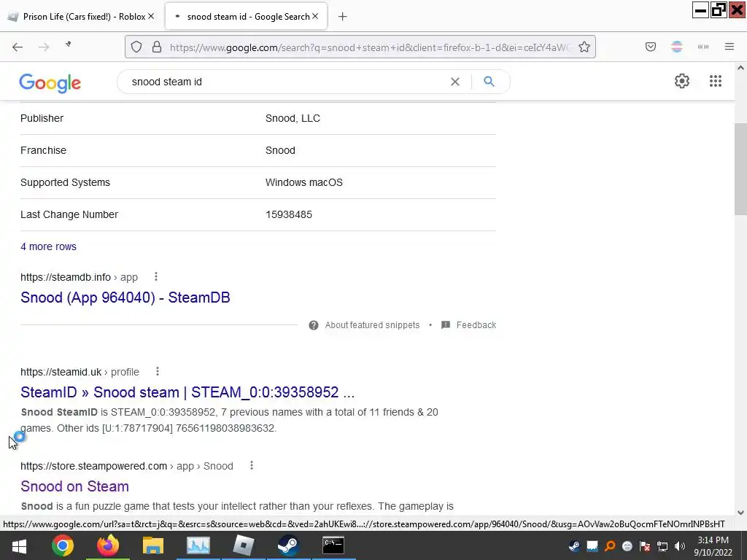
Task: Select the 15938485 change number value
Action: [289, 215]
